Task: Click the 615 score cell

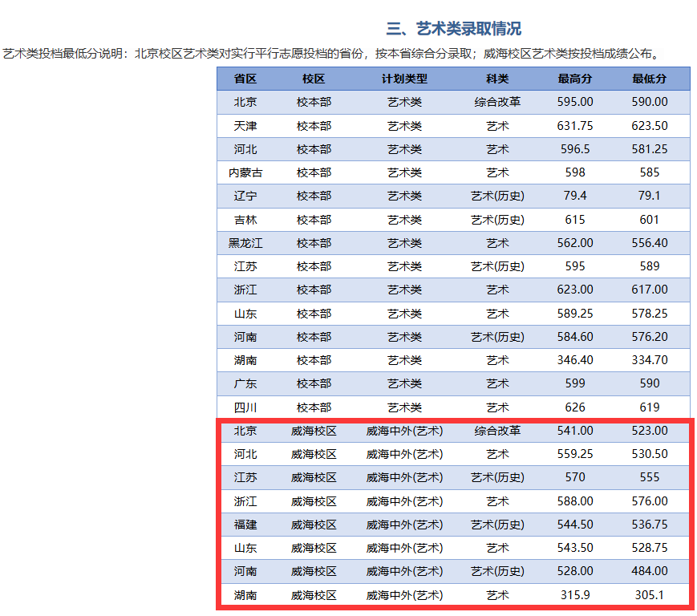Action: click(575, 220)
